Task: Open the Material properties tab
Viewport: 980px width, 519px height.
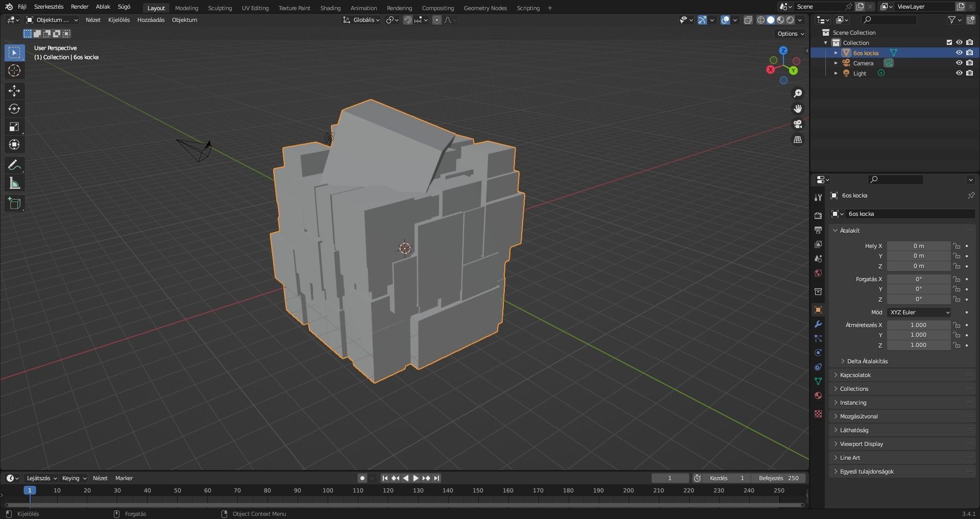Action: (x=818, y=396)
